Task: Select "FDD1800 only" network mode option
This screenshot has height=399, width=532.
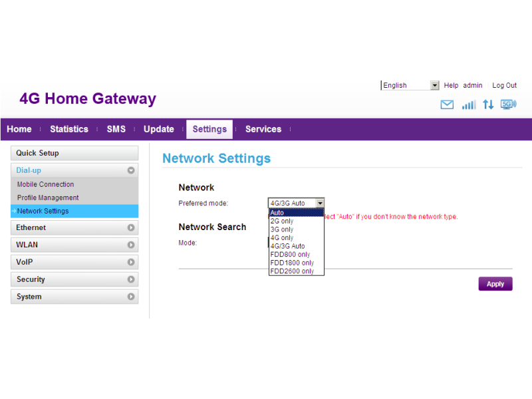Action: click(292, 263)
